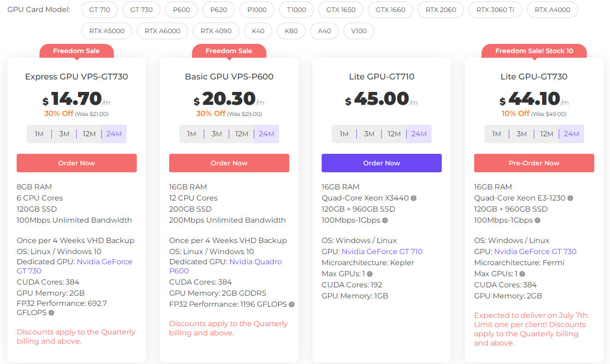Select the RTX A6000 model chip
The height and width of the screenshot is (364, 610).
click(162, 31)
